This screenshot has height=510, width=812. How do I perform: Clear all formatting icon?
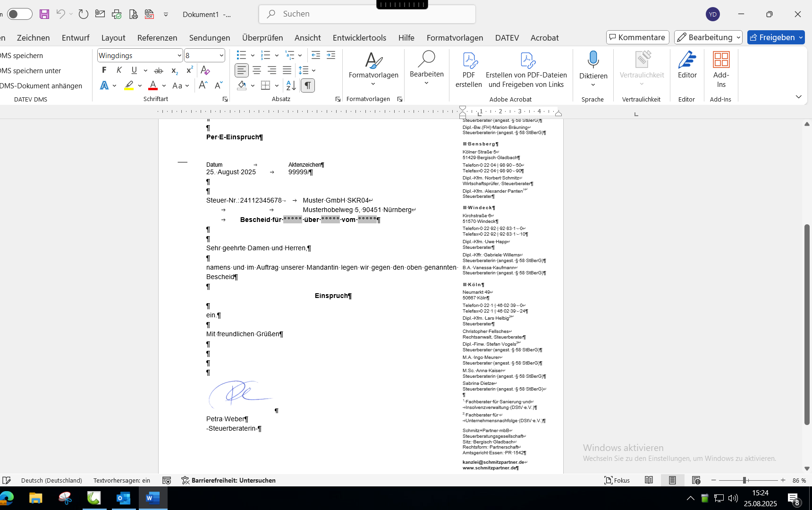pos(205,70)
